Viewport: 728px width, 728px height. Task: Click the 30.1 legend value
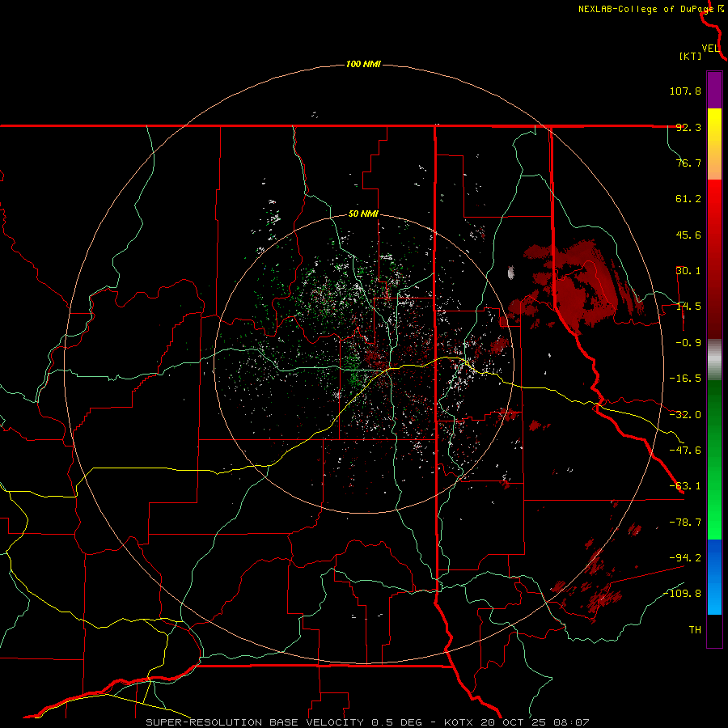[x=688, y=271]
